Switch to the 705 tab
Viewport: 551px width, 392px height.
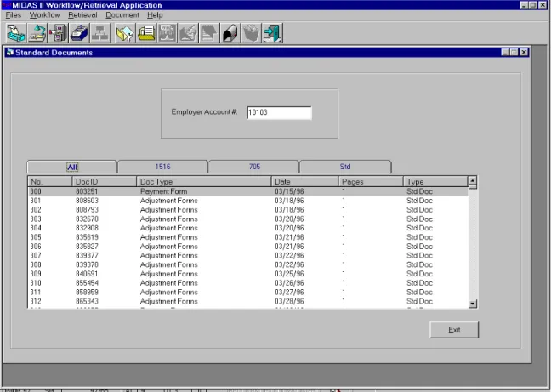(254, 167)
